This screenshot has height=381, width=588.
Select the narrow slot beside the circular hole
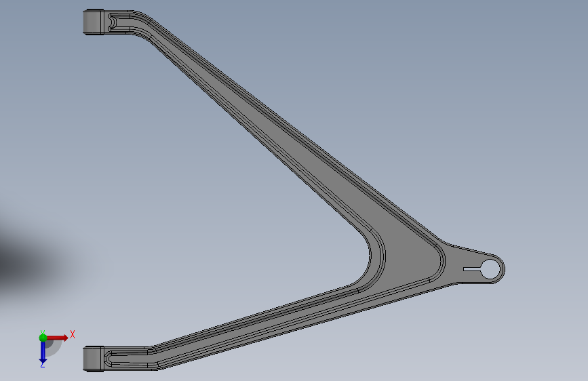pyautogui.click(x=472, y=269)
